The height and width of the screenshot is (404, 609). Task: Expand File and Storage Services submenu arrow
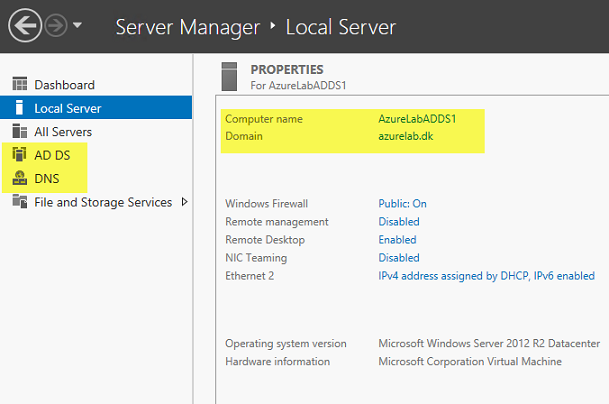tap(185, 202)
